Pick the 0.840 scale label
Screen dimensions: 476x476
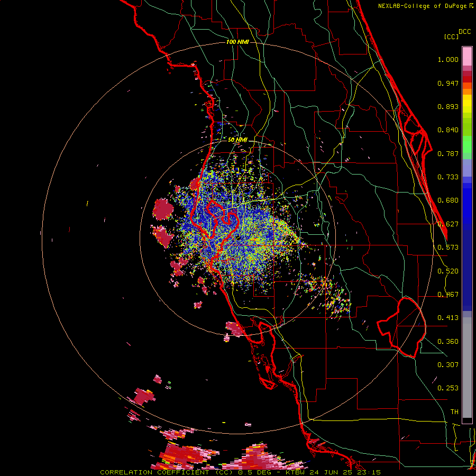[448, 130]
